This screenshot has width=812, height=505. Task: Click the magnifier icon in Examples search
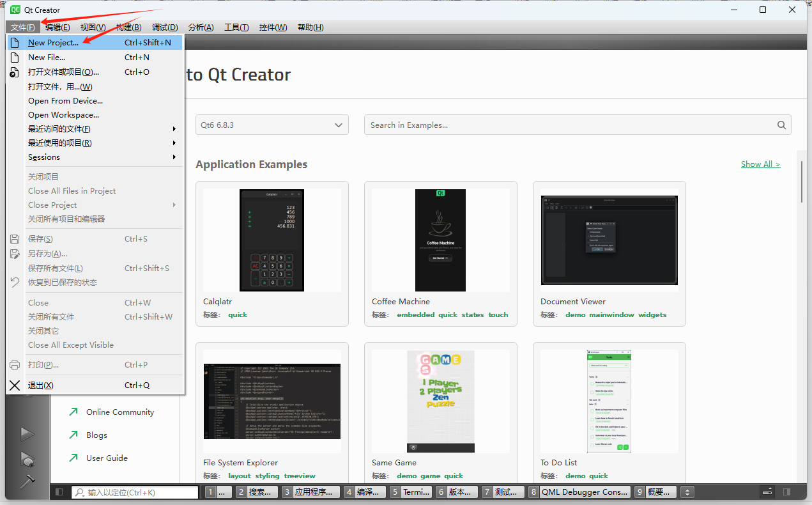click(x=781, y=125)
